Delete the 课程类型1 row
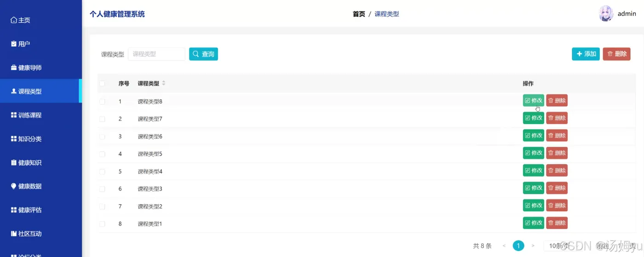This screenshot has height=257, width=644. 557,223
